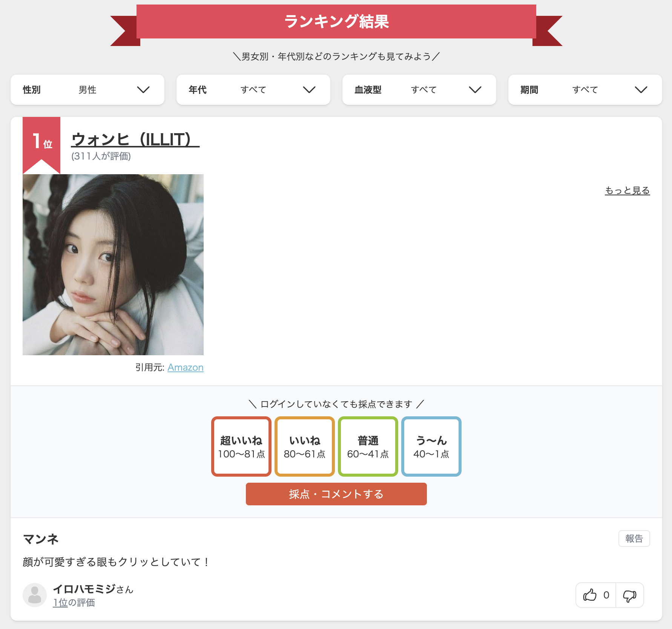The image size is (672, 629).
Task: Select the いいね 80〜61点 rating box
Action: point(305,446)
